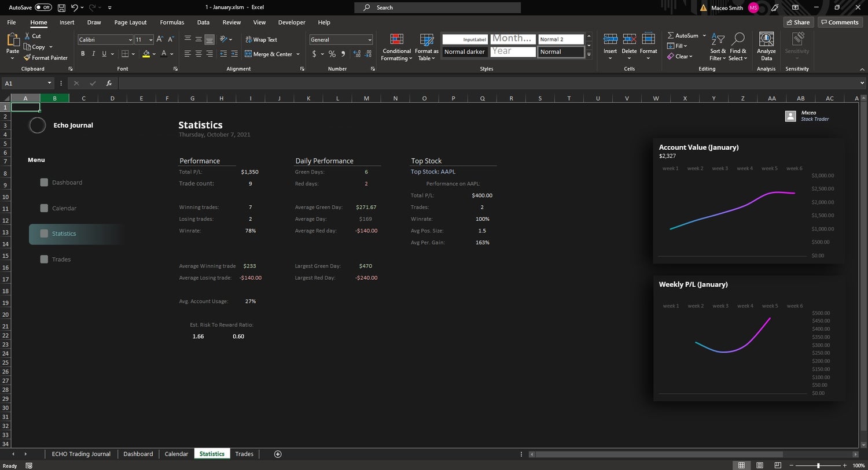This screenshot has height=470, width=868.
Task: Open the font name dropdown
Action: [130, 40]
